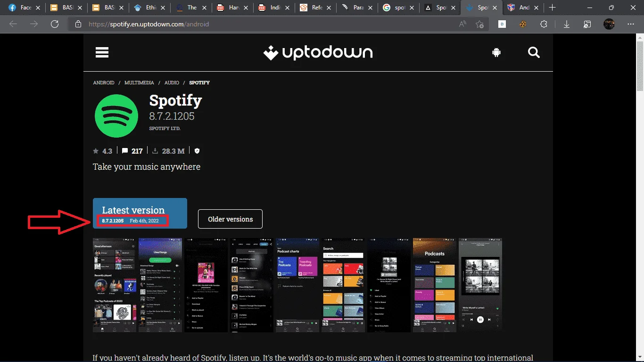Image resolution: width=644 pixels, height=362 pixels.
Task: Go to the AUDIO breadcrumb link
Action: click(x=172, y=82)
